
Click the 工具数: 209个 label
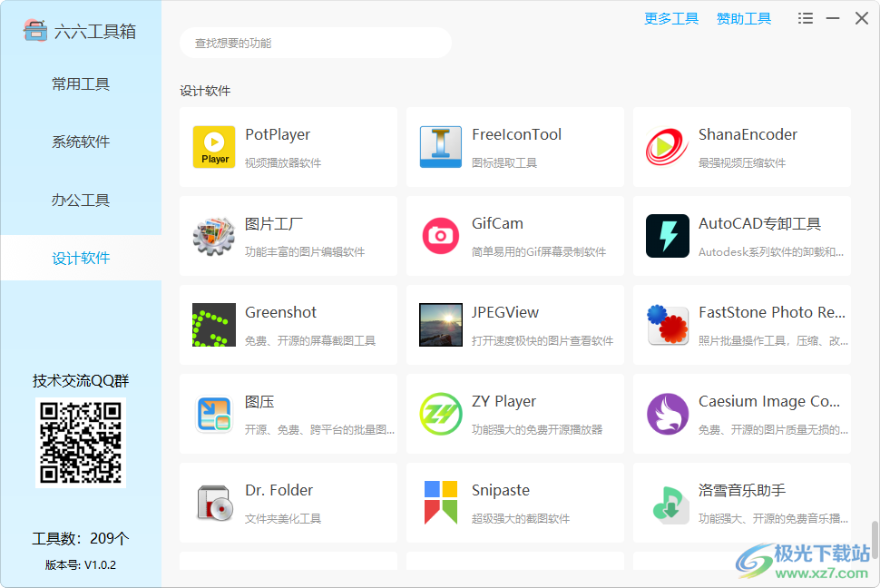click(81, 539)
